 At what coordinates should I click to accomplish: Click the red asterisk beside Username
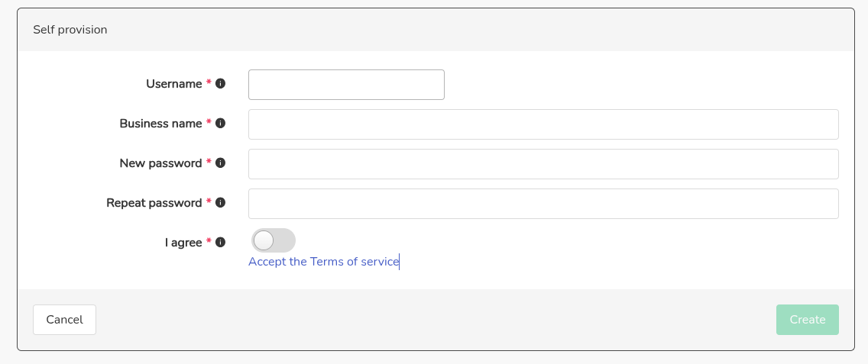(x=209, y=83)
